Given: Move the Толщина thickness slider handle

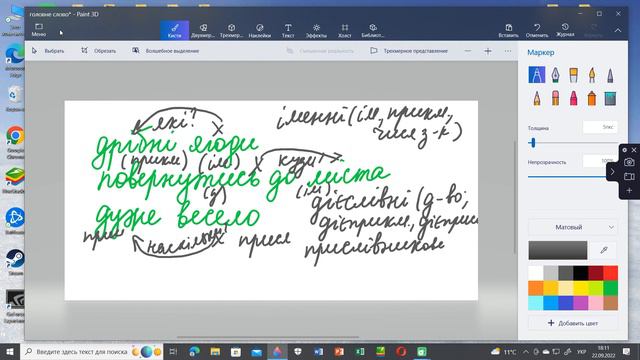Looking at the screenshot, I should pyautogui.click(x=533, y=142).
